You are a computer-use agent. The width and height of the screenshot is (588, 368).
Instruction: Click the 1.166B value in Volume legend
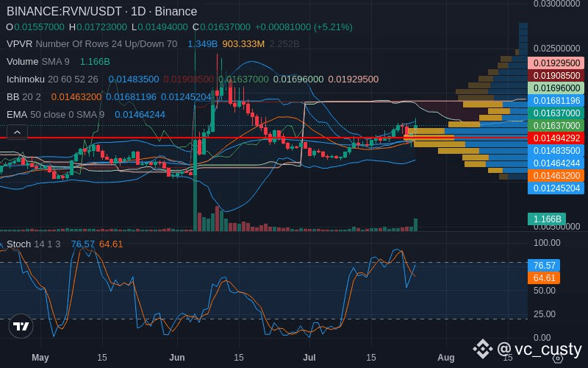pos(95,62)
